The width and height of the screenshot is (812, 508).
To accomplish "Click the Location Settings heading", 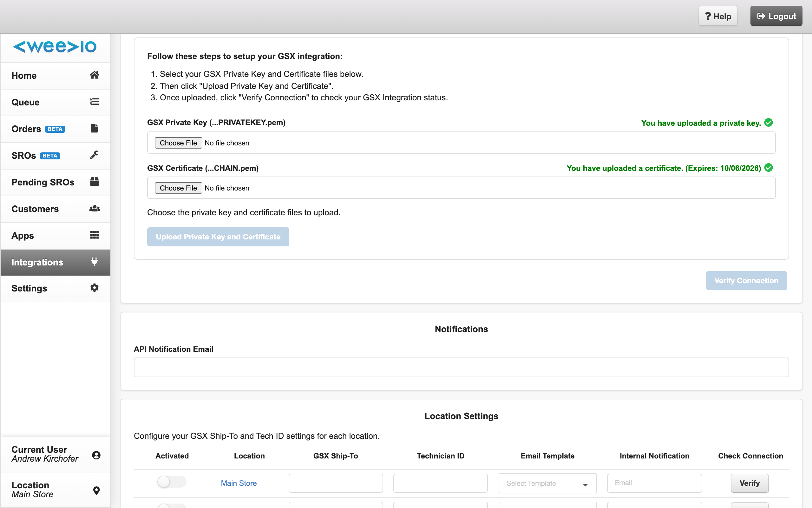I will pos(462,416).
